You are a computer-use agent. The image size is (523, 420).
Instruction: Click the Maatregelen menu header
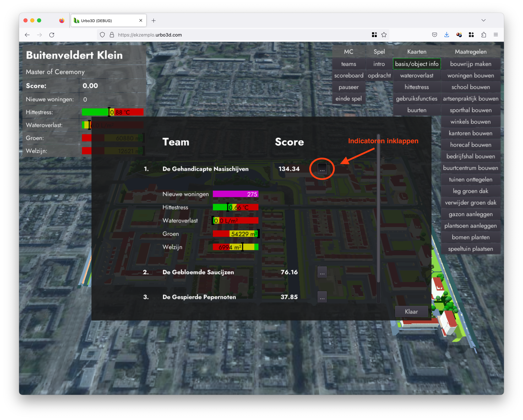point(471,52)
